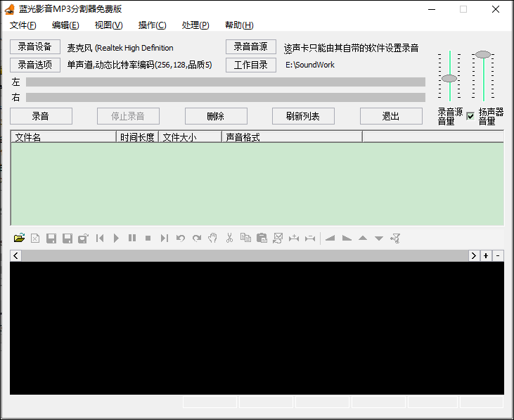
Task: Click the left arrow of waveform scrollbar
Action: click(x=15, y=255)
